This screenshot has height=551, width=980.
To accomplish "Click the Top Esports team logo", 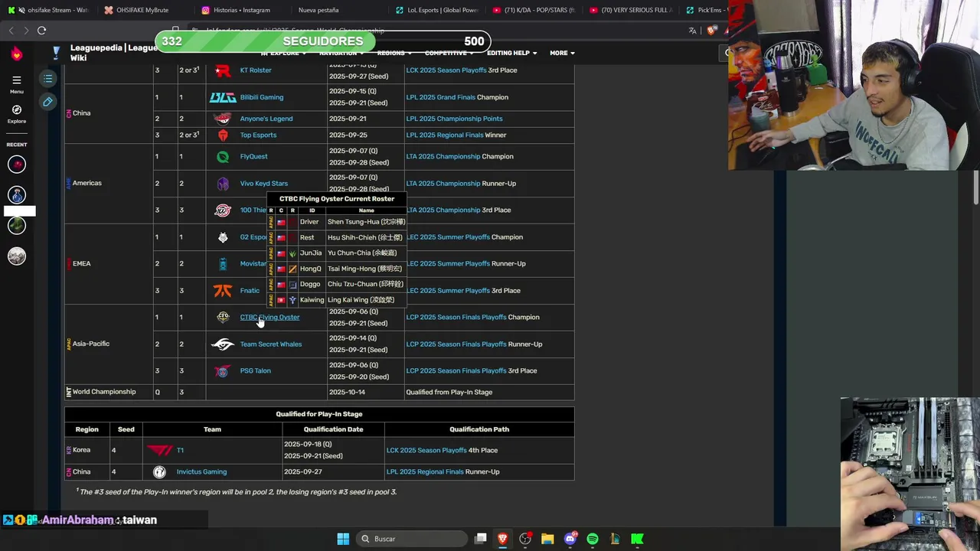I will click(x=223, y=135).
